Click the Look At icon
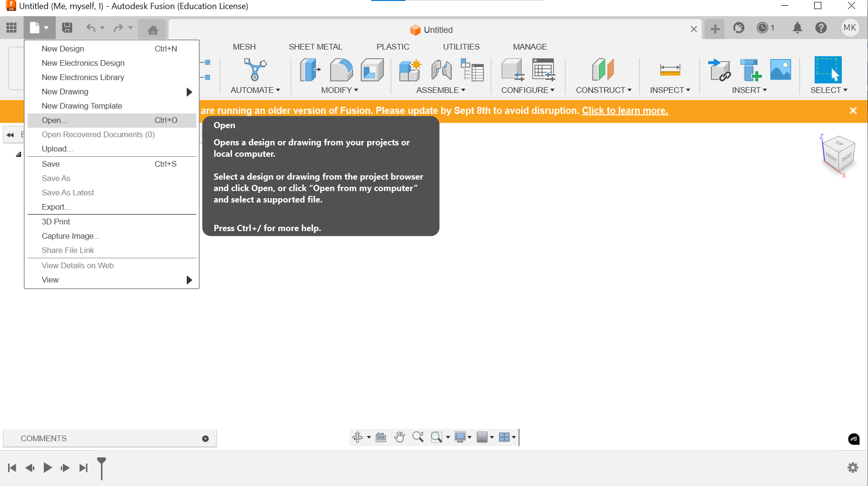 (381, 437)
